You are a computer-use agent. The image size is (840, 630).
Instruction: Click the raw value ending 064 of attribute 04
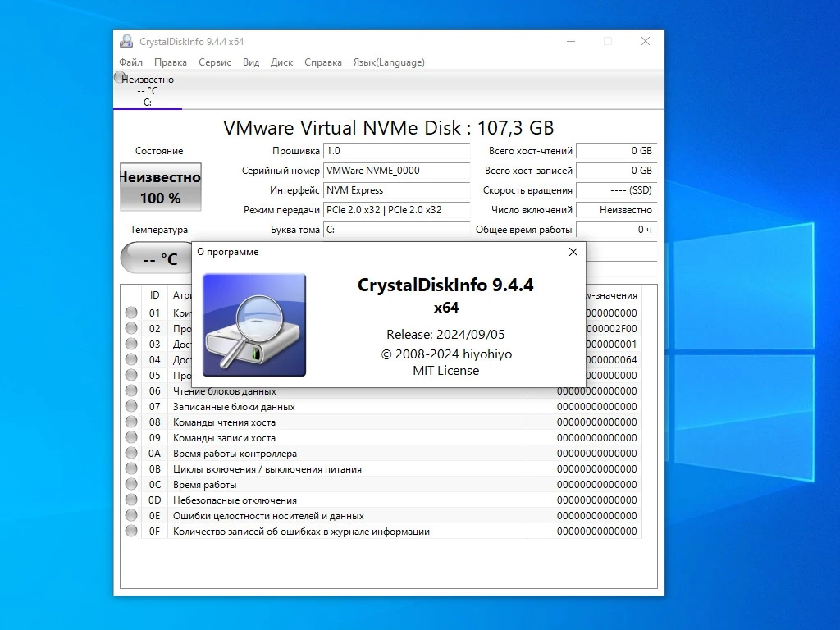tap(612, 359)
